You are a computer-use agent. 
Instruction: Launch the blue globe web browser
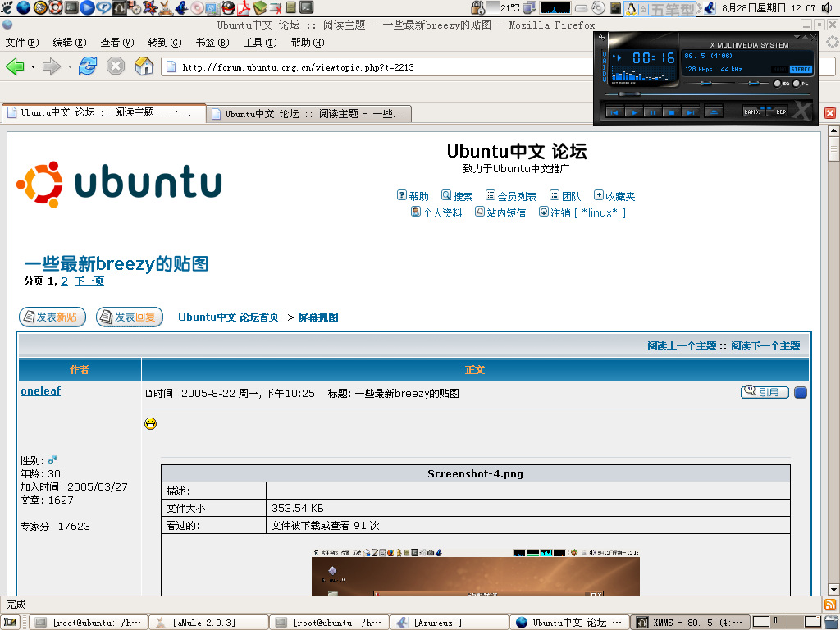coord(24,7)
